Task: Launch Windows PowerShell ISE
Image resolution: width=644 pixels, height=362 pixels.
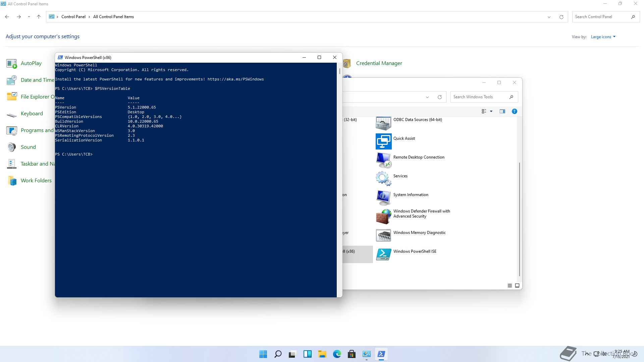Action: coord(406,254)
